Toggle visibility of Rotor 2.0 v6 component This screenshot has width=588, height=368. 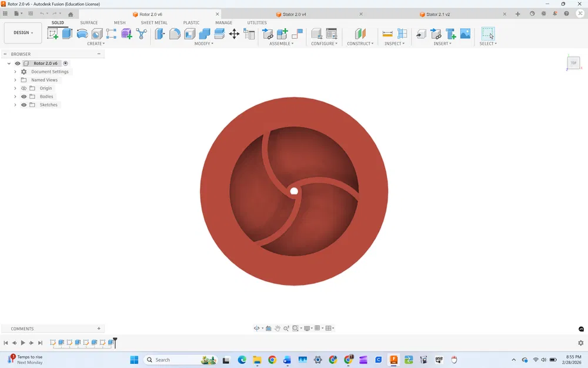point(17,64)
